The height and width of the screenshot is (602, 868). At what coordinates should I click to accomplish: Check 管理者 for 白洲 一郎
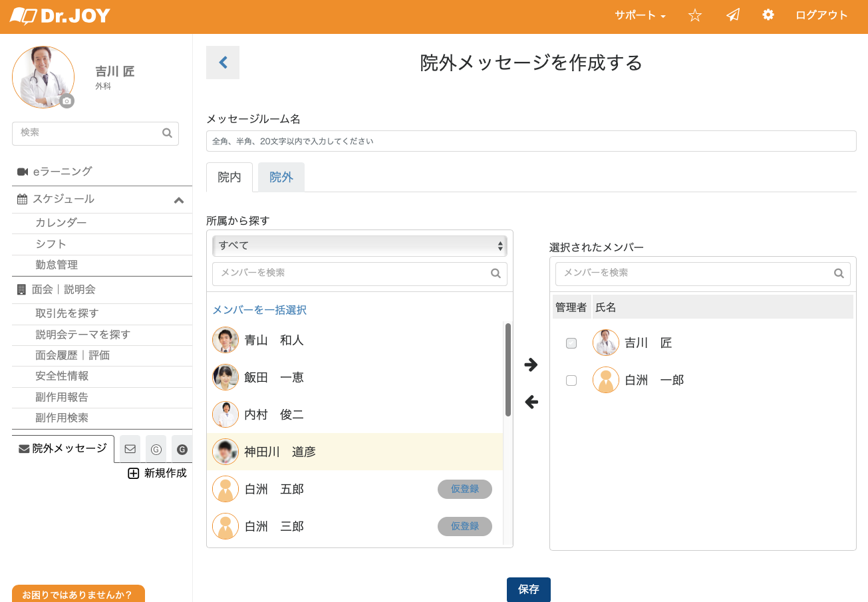click(x=571, y=380)
